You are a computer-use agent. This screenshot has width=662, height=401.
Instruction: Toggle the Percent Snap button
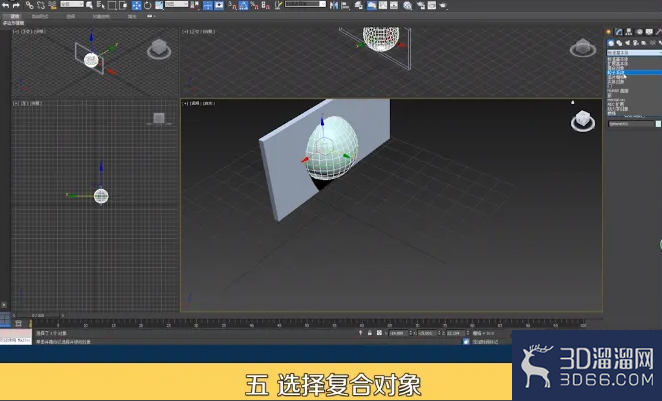(x=255, y=5)
